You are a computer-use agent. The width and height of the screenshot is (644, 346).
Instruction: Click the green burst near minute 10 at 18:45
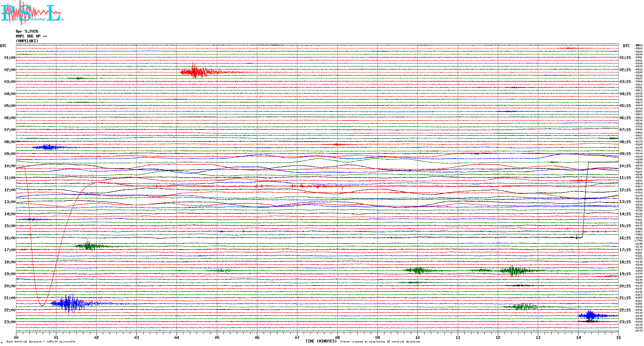pyautogui.click(x=418, y=270)
